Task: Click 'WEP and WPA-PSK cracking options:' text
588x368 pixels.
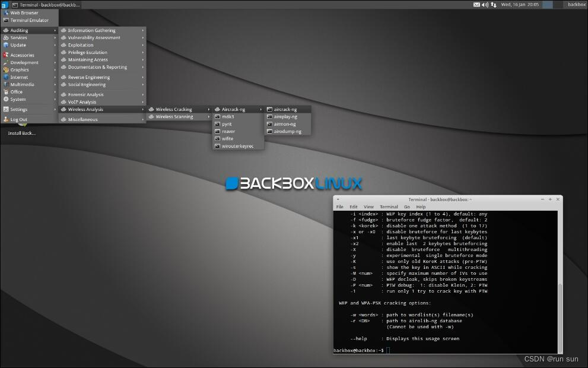Action: click(384, 303)
